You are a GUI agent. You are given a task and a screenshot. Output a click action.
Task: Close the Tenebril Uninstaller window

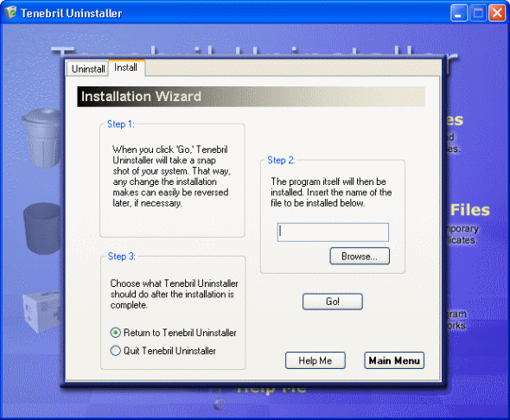click(x=497, y=13)
